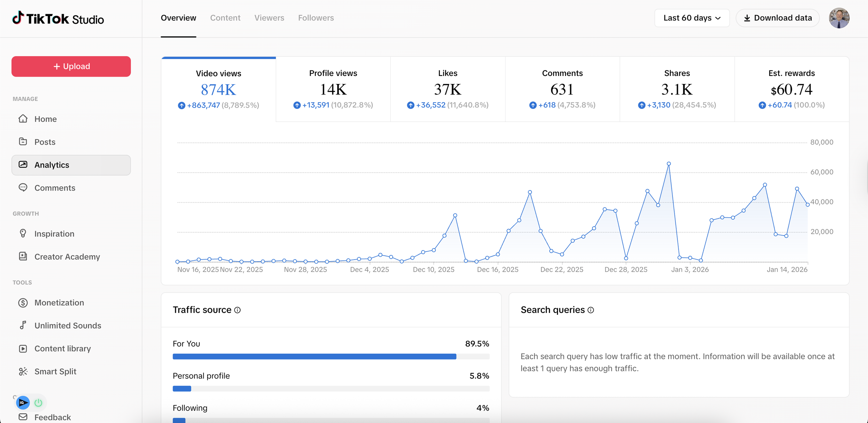Open Analytics in the sidebar
868x423 pixels.
[52, 165]
